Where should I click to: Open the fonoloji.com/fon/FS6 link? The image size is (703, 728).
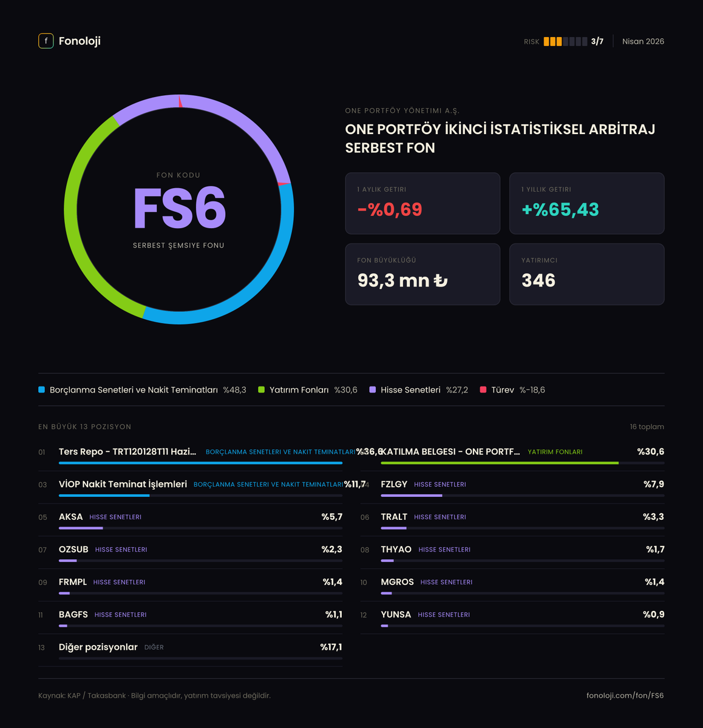tap(625, 695)
